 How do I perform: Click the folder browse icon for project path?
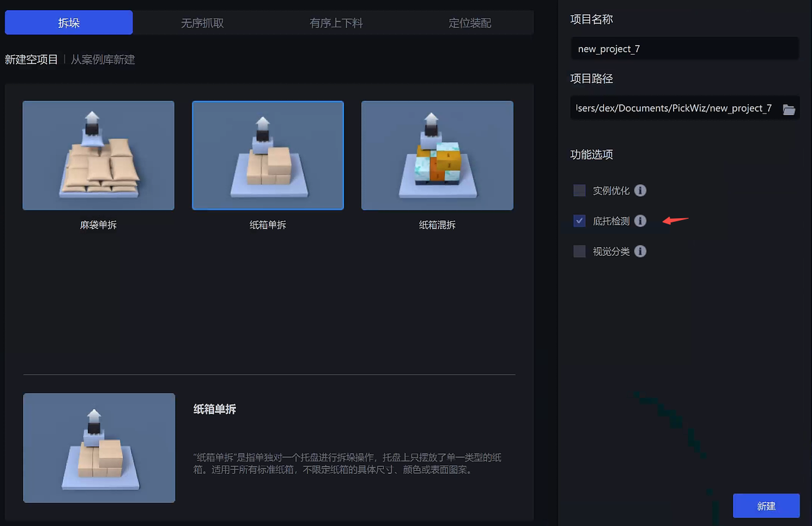[789, 109]
